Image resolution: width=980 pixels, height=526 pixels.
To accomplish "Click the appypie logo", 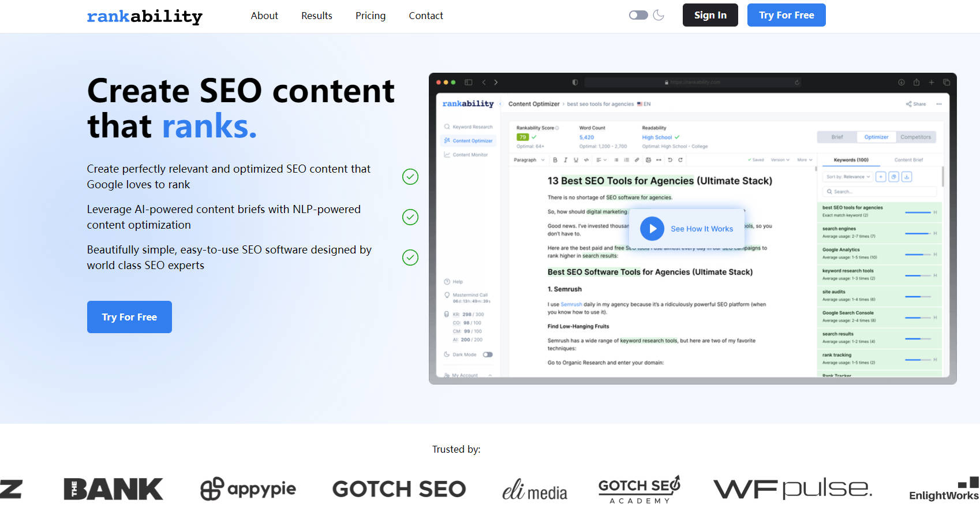I will pos(248,489).
